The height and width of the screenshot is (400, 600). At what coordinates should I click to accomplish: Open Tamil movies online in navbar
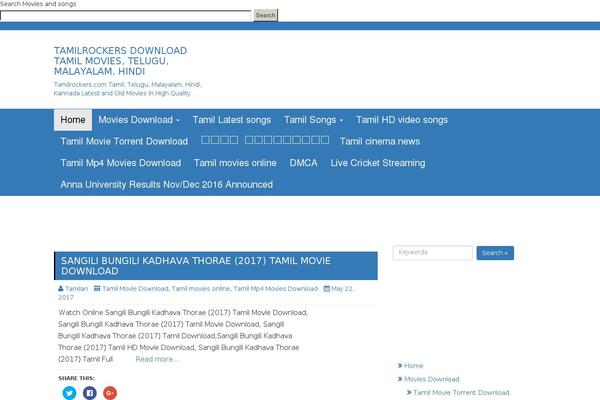pyautogui.click(x=235, y=163)
